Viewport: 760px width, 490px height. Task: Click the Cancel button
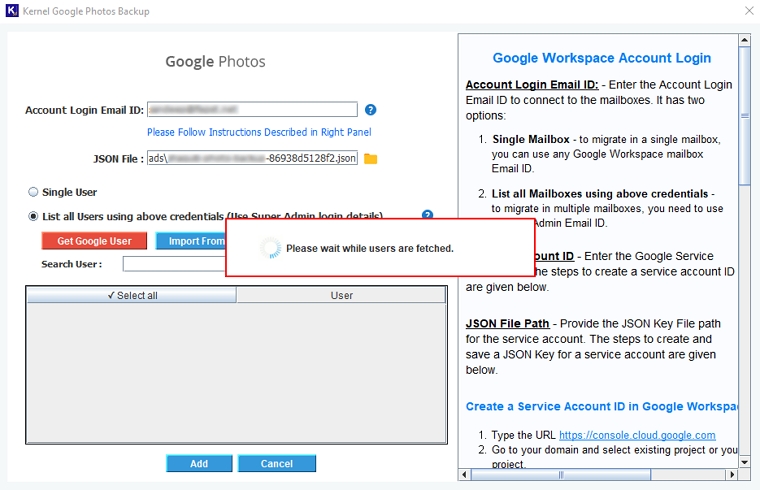pos(277,463)
